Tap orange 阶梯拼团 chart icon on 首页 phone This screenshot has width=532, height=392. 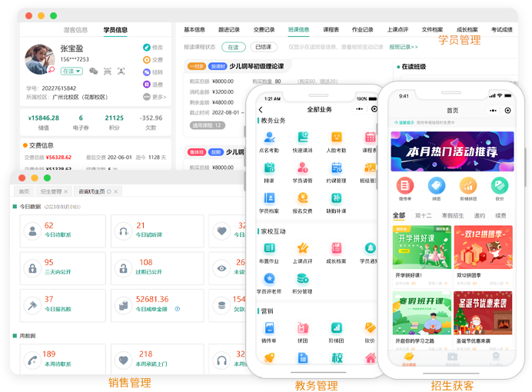(x=468, y=186)
